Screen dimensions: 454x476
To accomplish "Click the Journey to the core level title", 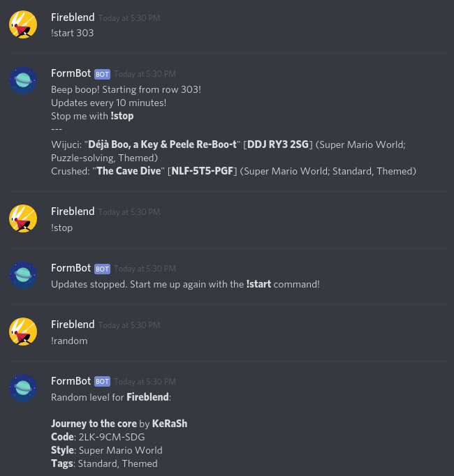I will [x=94, y=424].
